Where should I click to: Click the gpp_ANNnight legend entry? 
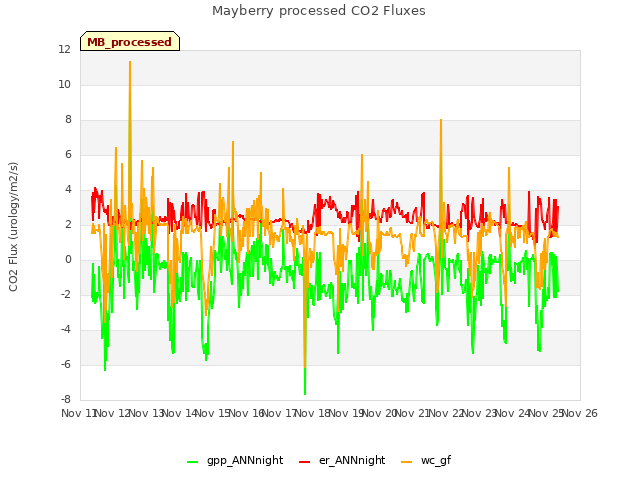tap(235, 461)
